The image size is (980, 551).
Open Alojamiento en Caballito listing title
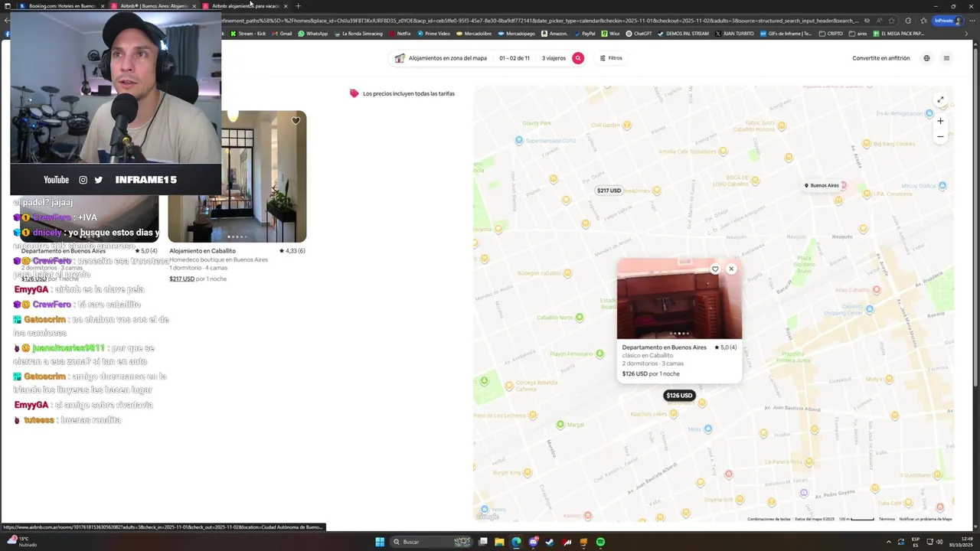pyautogui.click(x=202, y=251)
